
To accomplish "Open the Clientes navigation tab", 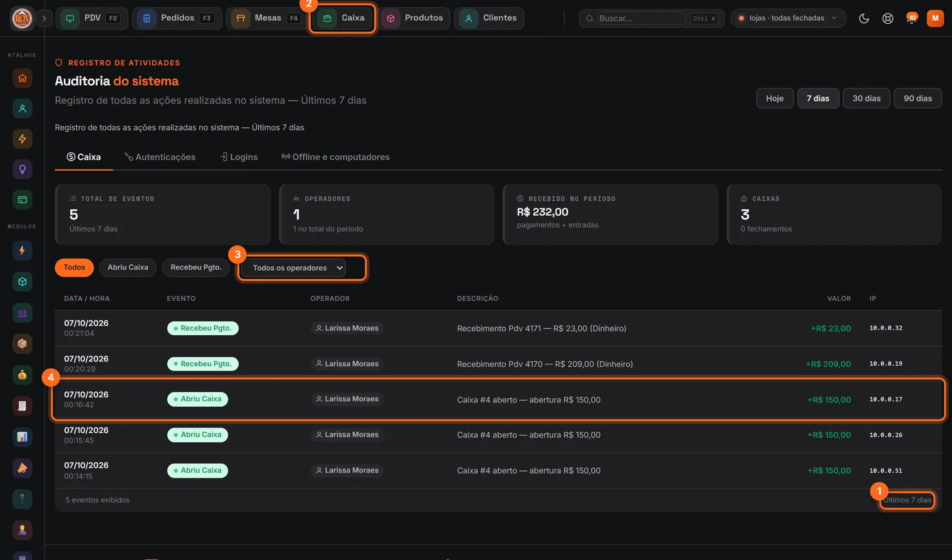I will tap(489, 18).
